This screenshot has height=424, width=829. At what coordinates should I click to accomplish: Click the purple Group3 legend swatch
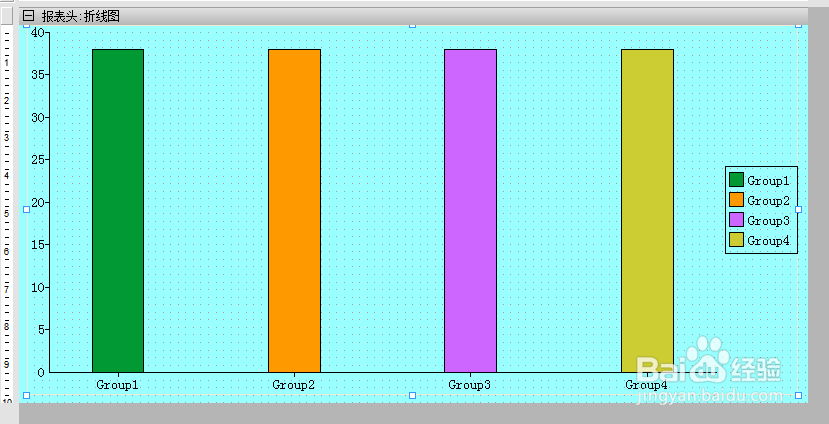point(736,220)
